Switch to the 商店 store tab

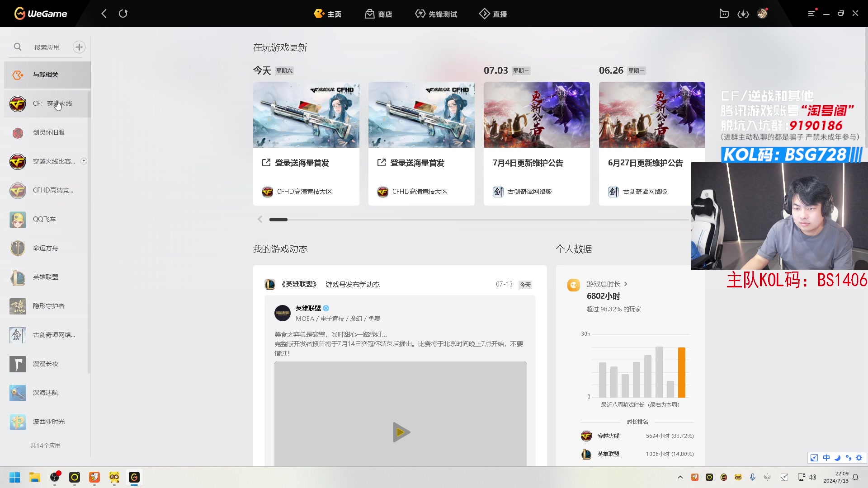[379, 14]
